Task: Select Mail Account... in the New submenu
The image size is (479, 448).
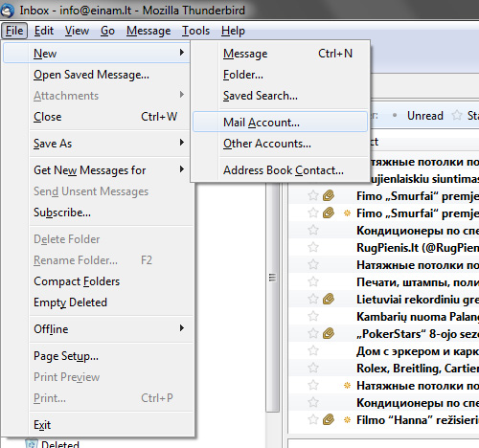Action: pos(280,122)
